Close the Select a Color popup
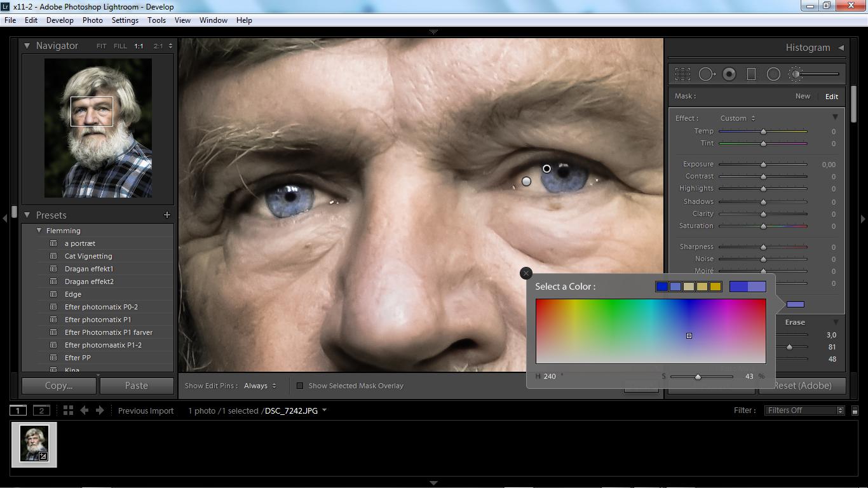This screenshot has height=488, width=868. [x=526, y=273]
